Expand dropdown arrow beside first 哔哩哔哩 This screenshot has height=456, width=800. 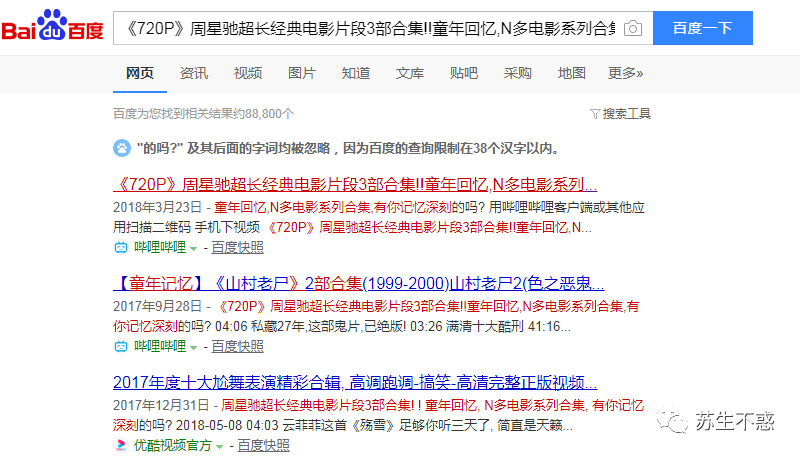(x=193, y=248)
